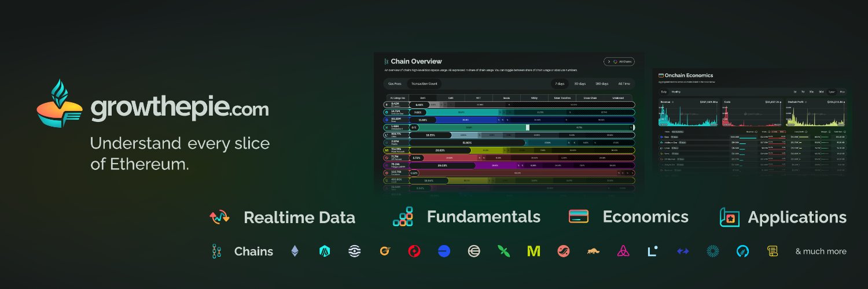The height and width of the screenshot is (289, 868).
Task: Select the Cross-Chain category tab
Action: [x=590, y=98]
